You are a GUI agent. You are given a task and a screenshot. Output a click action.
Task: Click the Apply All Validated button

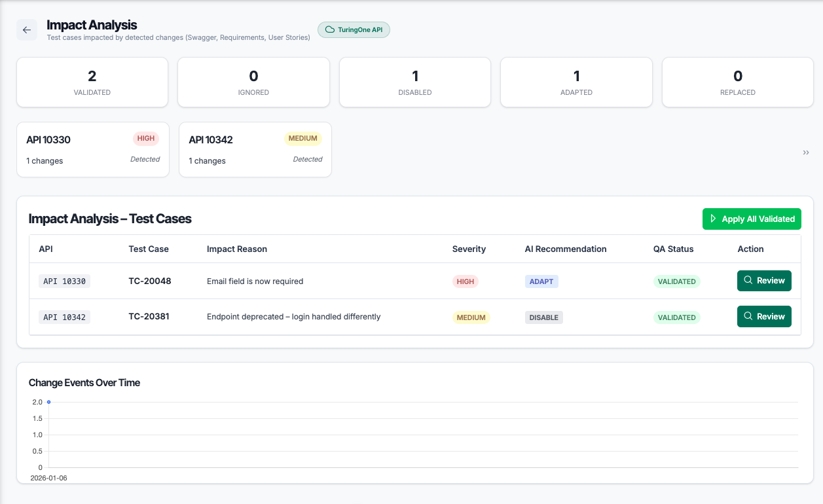[752, 219]
